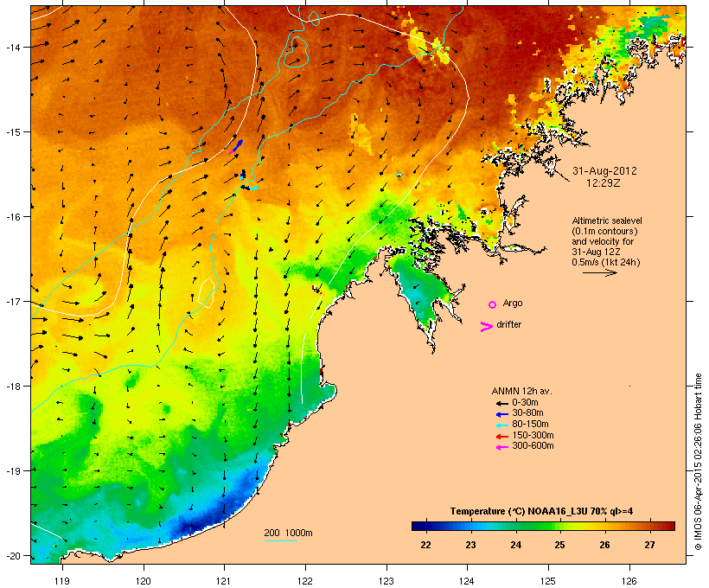Click color bar tick label 26
The width and height of the screenshot is (709, 588).
click(604, 545)
